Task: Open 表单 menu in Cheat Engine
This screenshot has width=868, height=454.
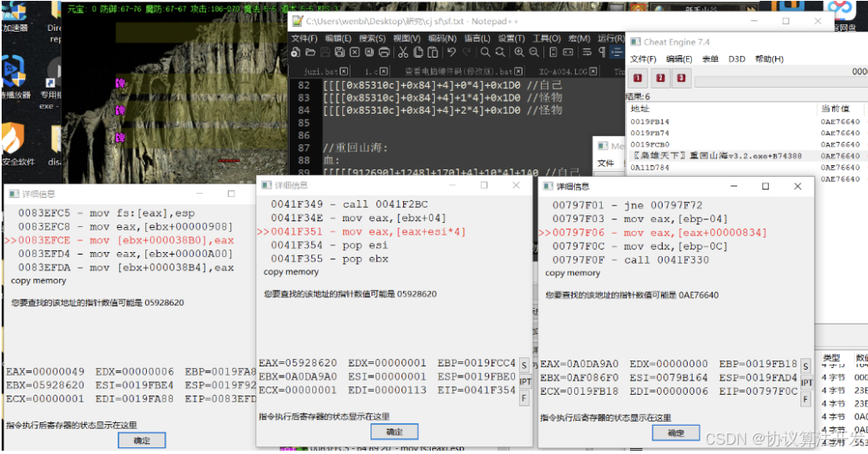Action: click(710, 58)
